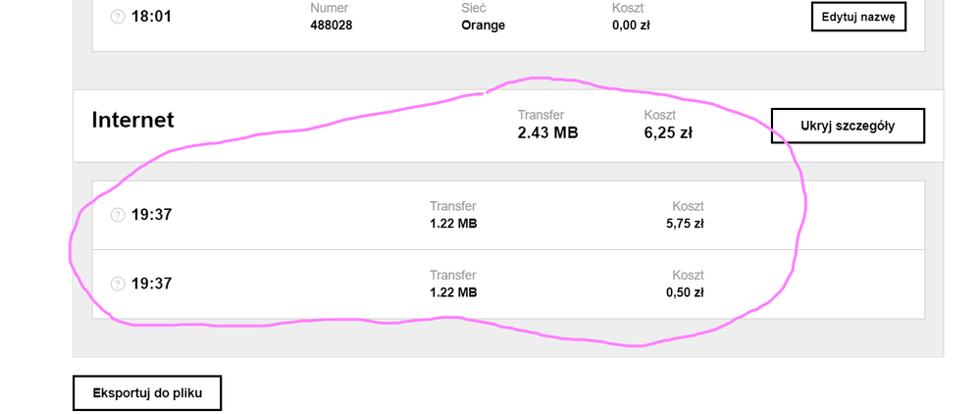Collapse details with Ukryj szczegóły
980x414 pixels.
[848, 126]
